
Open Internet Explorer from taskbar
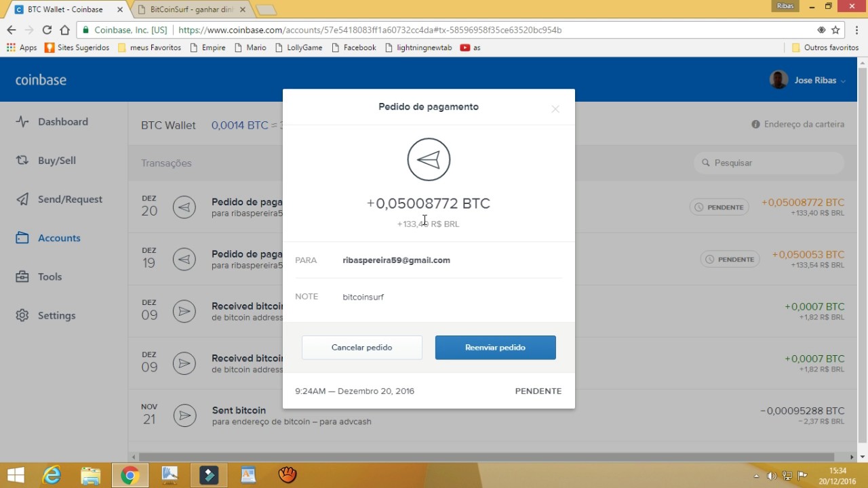coord(52,475)
